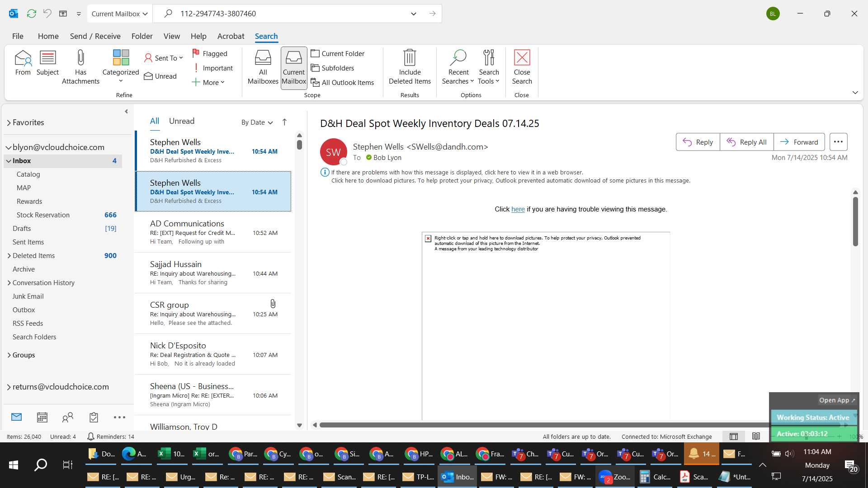Set scope to Current Mailbox
The height and width of the screenshot is (488, 868).
[x=294, y=67]
